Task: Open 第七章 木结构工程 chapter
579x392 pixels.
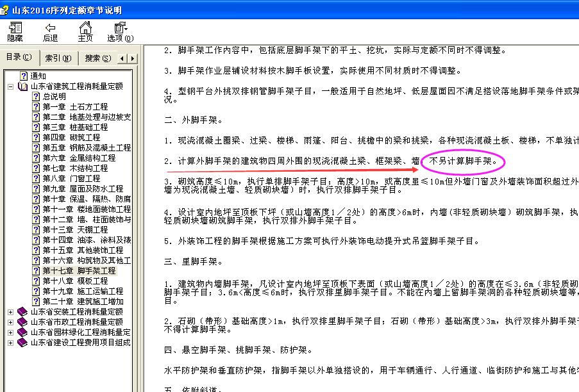Action: [x=75, y=168]
